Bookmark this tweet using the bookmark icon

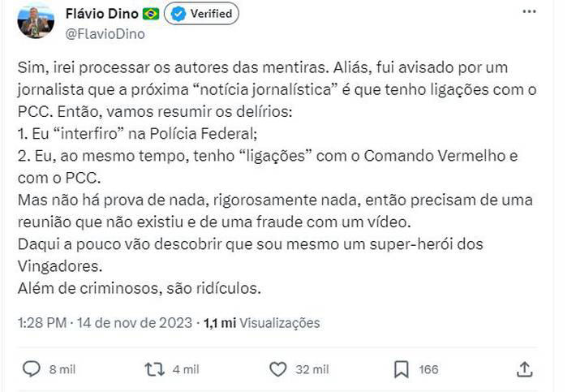[x=401, y=369]
